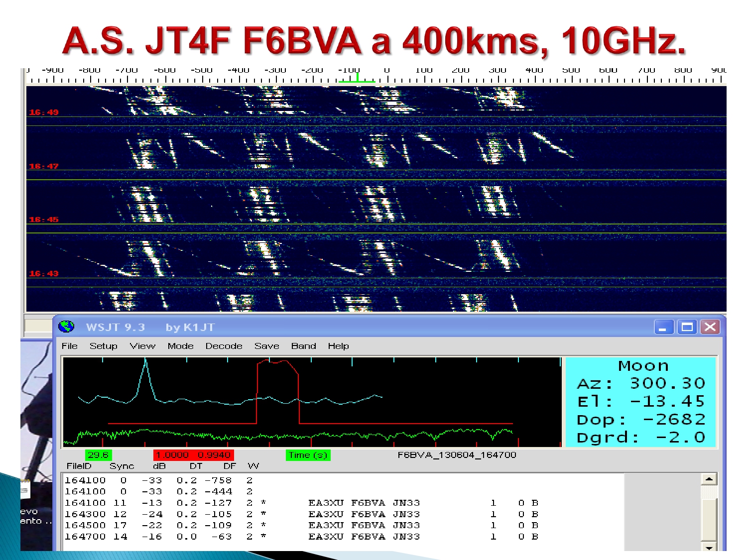Close the WSJT 9.3 window
Image resolution: width=747 pixels, height=560 pixels.
[710, 327]
